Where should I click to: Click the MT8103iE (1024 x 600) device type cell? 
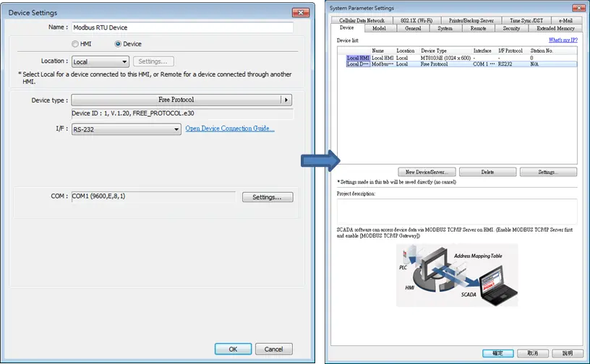point(445,58)
